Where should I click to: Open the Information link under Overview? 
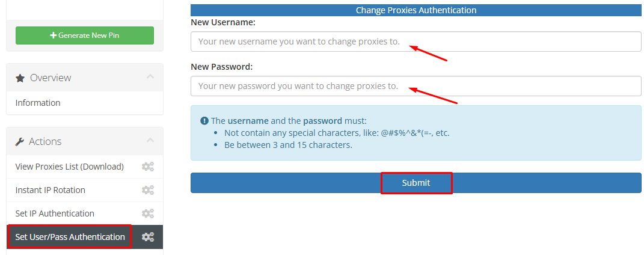pyautogui.click(x=38, y=103)
